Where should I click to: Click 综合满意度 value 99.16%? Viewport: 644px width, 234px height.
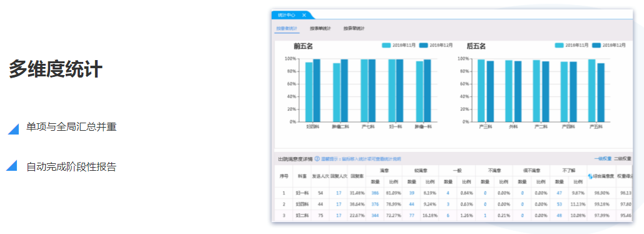pyautogui.click(x=601, y=204)
